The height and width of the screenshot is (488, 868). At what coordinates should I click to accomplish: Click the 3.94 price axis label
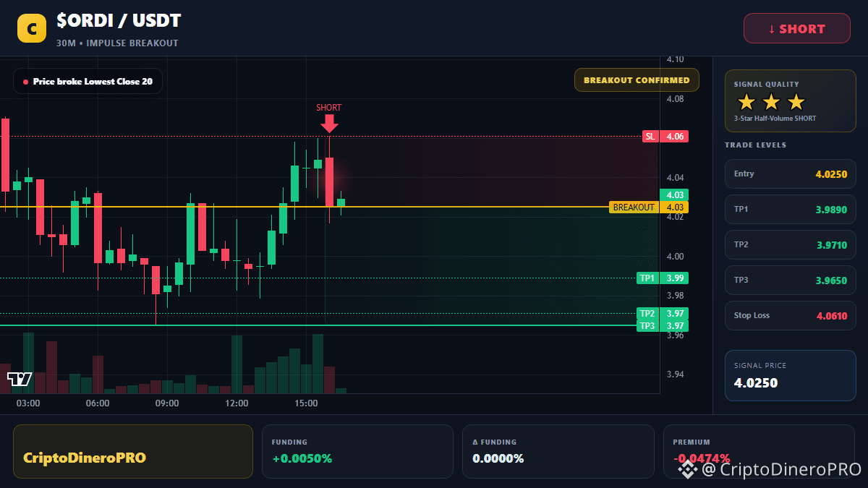point(675,374)
